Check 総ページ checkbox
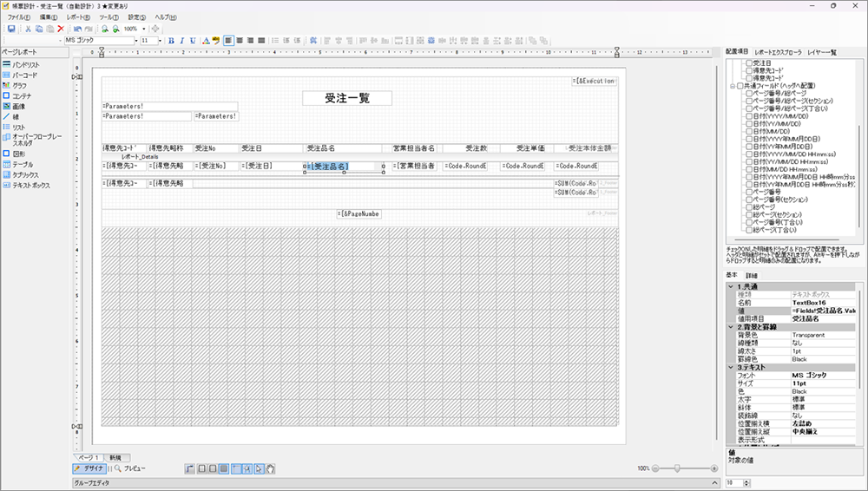 coord(749,206)
